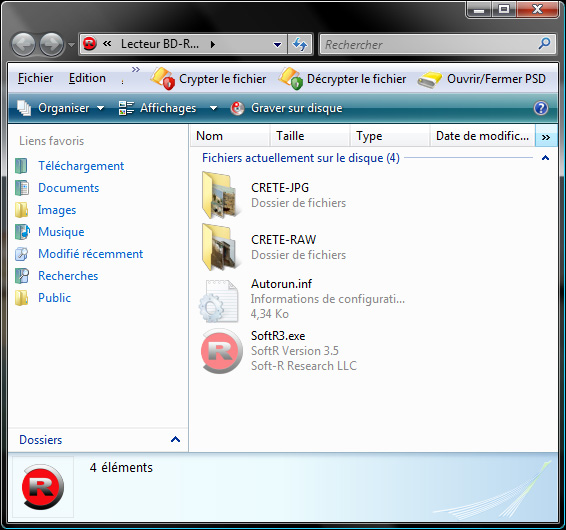The width and height of the screenshot is (566, 530).
Task: Click the large R icon in details pane
Action: (43, 487)
